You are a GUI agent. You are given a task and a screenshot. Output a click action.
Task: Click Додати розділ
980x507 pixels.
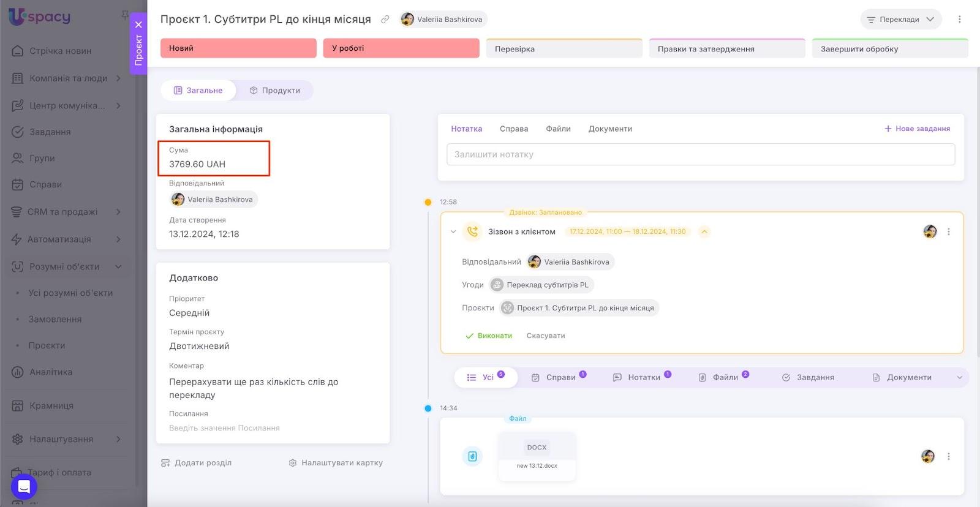[197, 463]
